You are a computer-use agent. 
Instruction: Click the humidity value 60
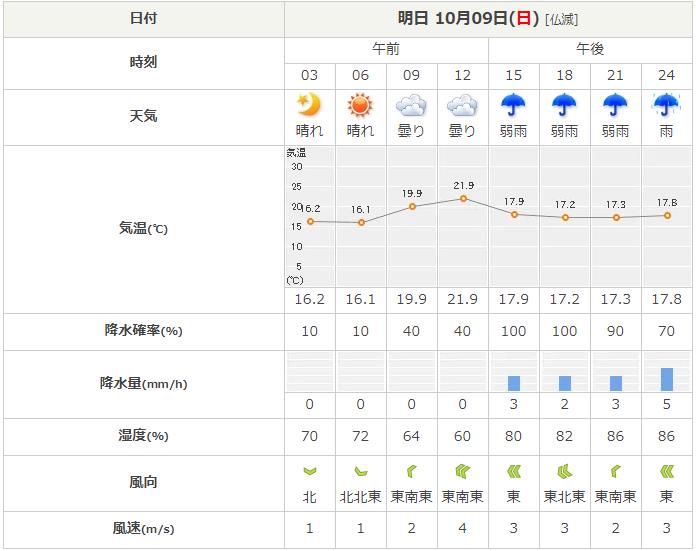coord(462,436)
